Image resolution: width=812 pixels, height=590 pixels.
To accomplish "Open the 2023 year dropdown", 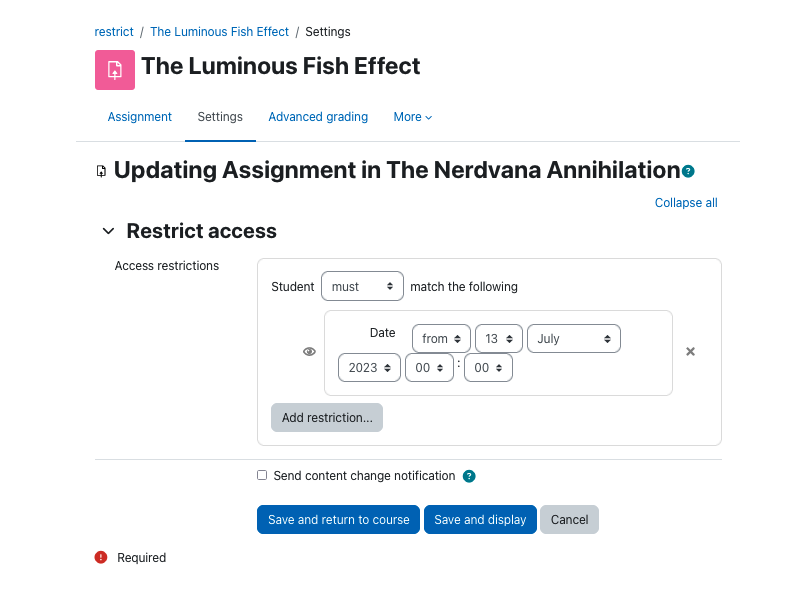I will (369, 368).
